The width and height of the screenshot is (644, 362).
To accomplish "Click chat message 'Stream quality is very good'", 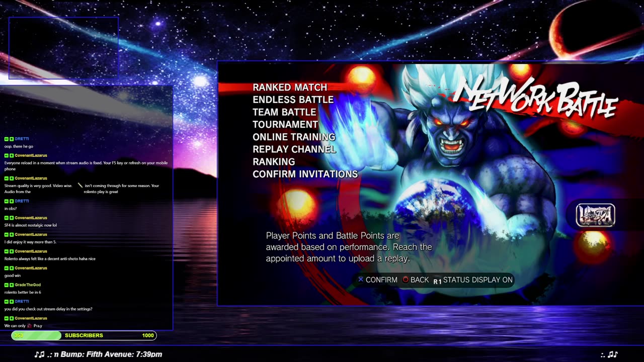I will click(x=82, y=189).
